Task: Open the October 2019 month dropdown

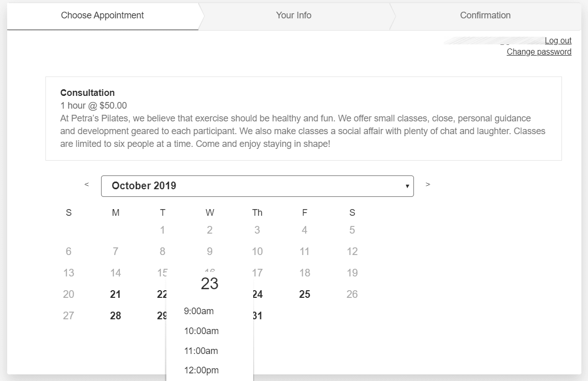Action: point(257,186)
